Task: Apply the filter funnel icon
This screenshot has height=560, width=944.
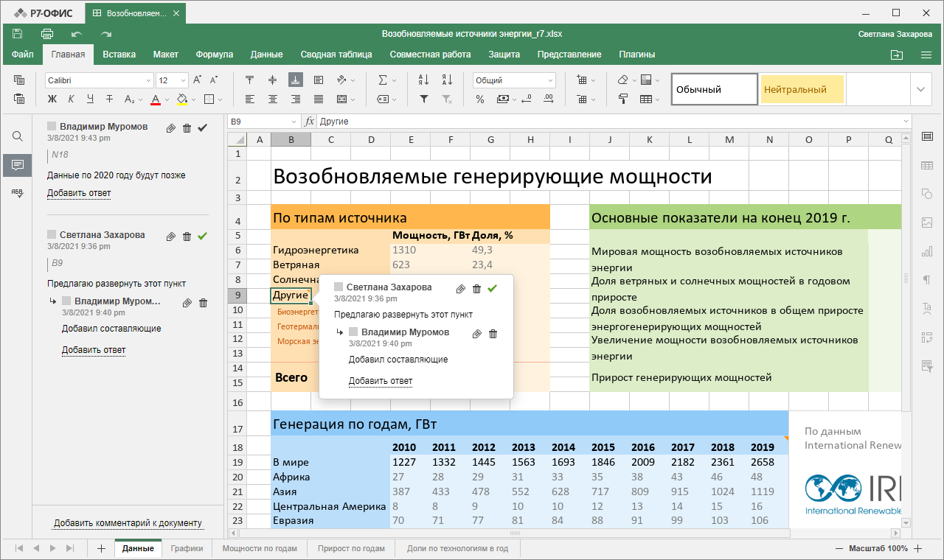Action: [x=423, y=99]
